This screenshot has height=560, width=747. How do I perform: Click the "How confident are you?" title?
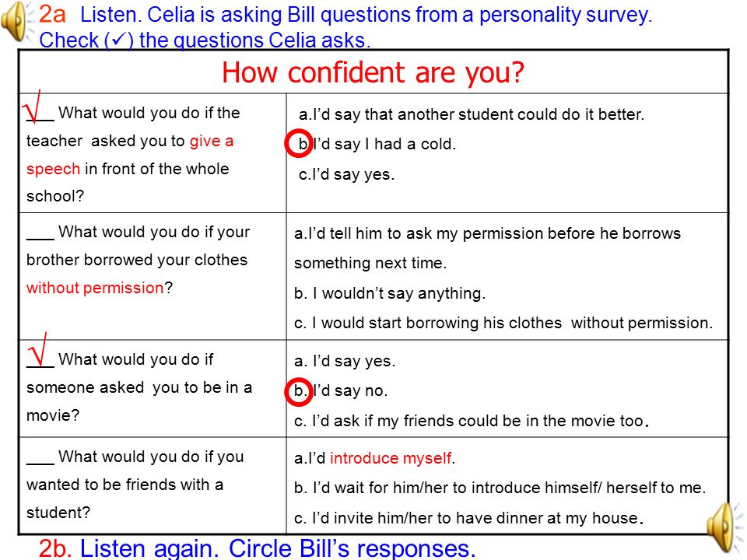[373, 72]
